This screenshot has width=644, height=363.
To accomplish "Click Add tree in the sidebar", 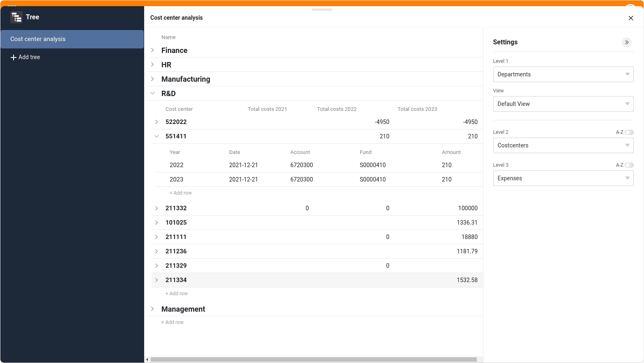I will [x=25, y=57].
